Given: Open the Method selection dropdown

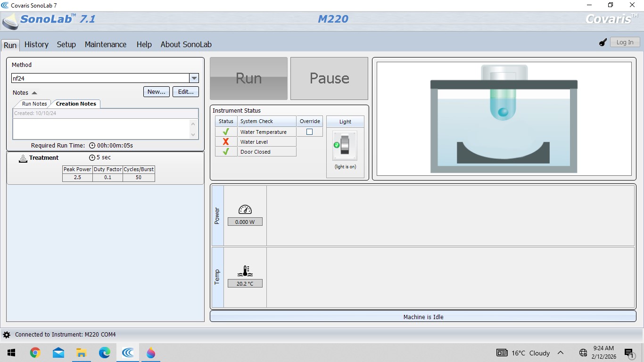Looking at the screenshot, I should tap(194, 78).
